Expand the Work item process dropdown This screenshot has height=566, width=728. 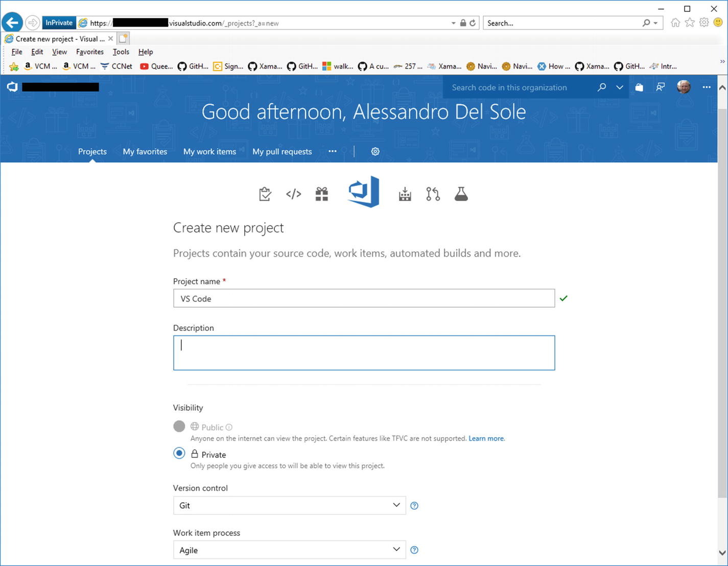pyautogui.click(x=289, y=550)
